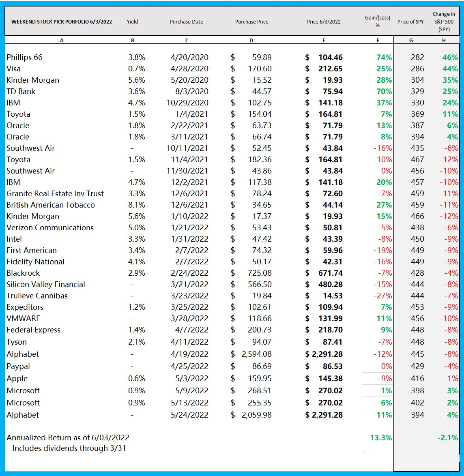This screenshot has height=476, width=464.
Task: Select column B header letter
Action: tap(133, 41)
